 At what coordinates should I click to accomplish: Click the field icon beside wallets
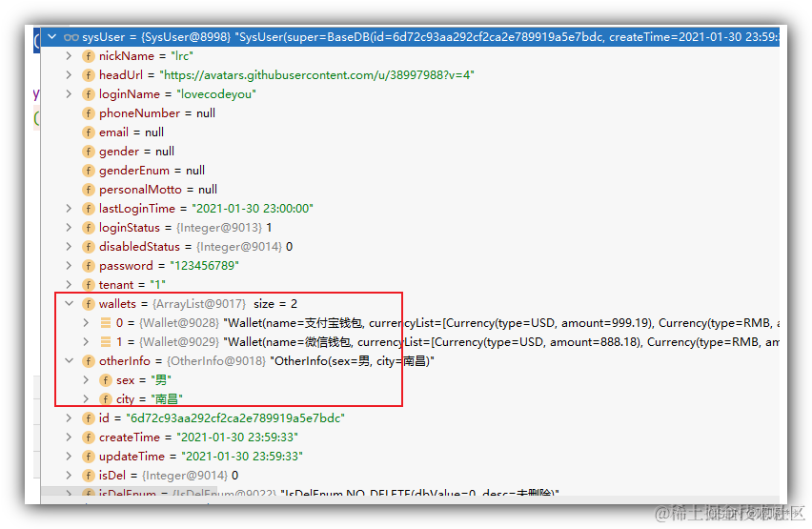[89, 304]
